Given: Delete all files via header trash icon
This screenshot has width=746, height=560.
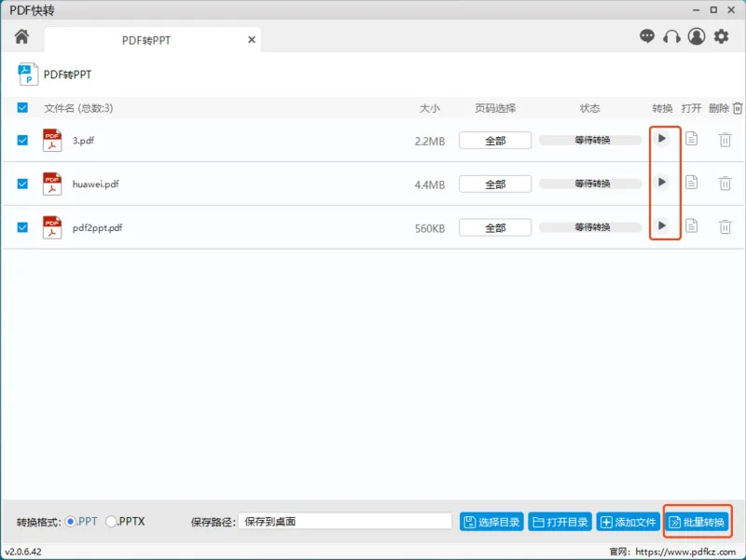Looking at the screenshot, I should (737, 108).
